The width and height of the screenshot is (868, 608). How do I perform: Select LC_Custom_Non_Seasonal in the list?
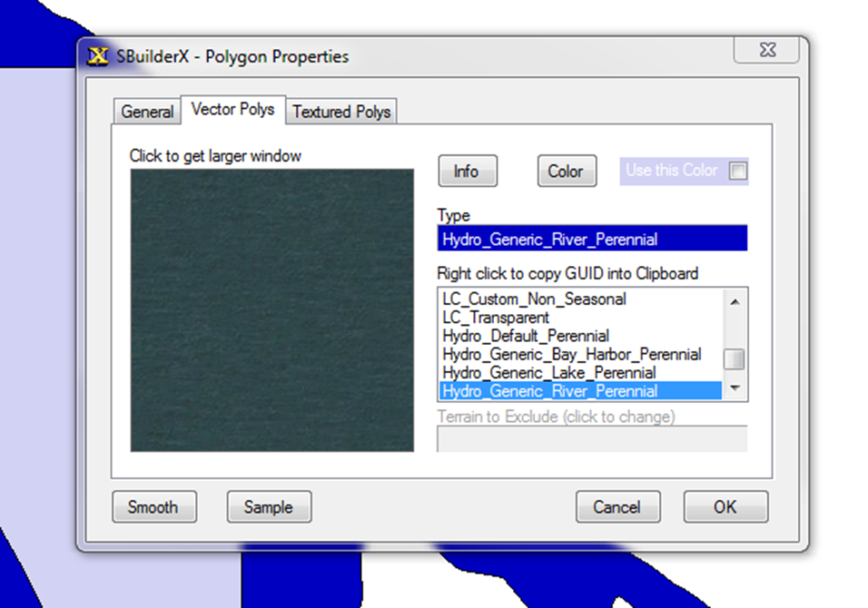click(x=534, y=299)
